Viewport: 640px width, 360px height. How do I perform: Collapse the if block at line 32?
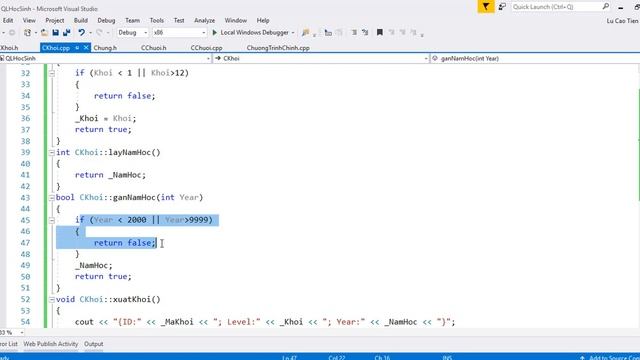(x=51, y=73)
